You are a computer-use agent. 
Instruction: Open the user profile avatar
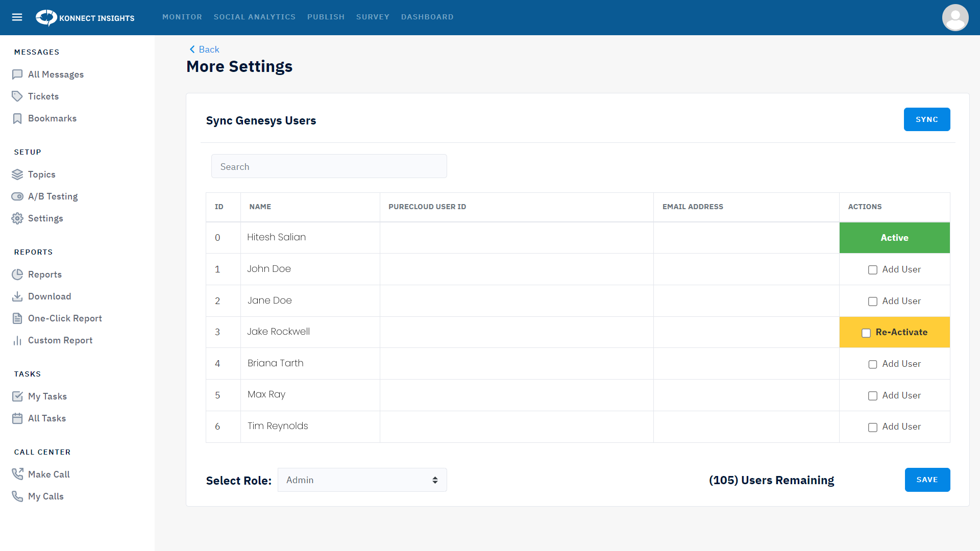[955, 17]
